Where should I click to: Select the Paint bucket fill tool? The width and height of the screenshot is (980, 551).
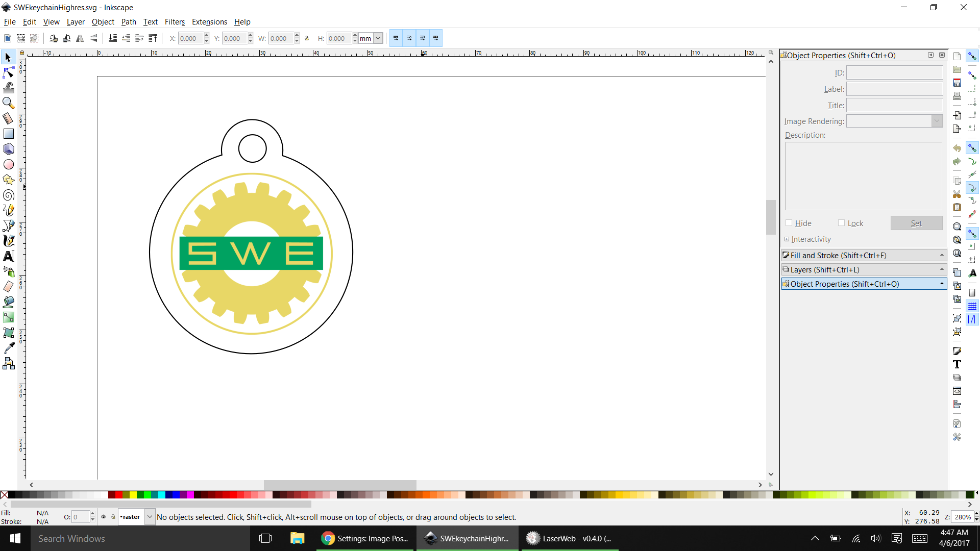pos(8,302)
